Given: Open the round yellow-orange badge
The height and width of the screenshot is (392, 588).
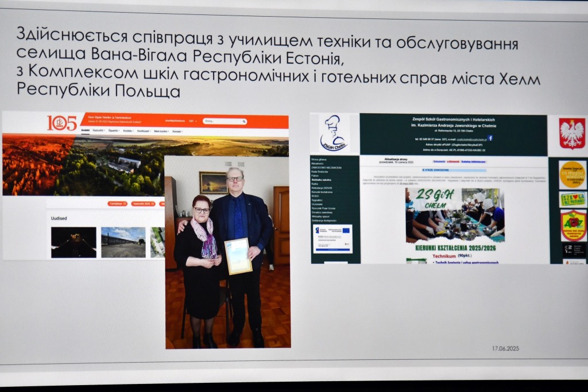Looking at the screenshot, I should [572, 174].
